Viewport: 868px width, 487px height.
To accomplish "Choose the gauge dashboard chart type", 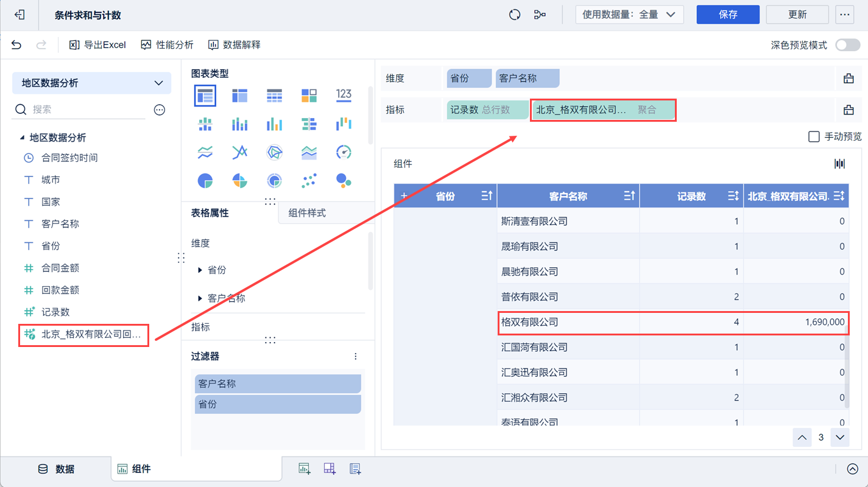I will [x=344, y=152].
